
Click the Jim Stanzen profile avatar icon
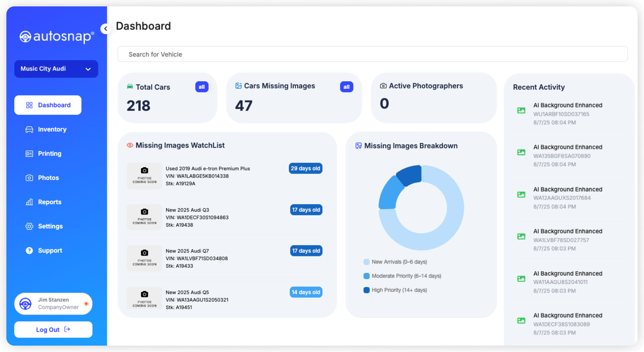coord(26,304)
